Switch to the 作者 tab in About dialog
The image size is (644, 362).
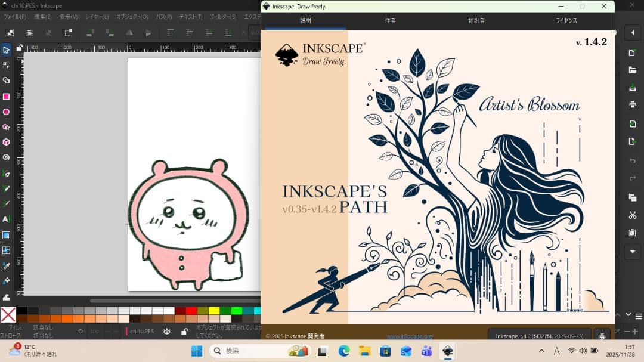390,20
